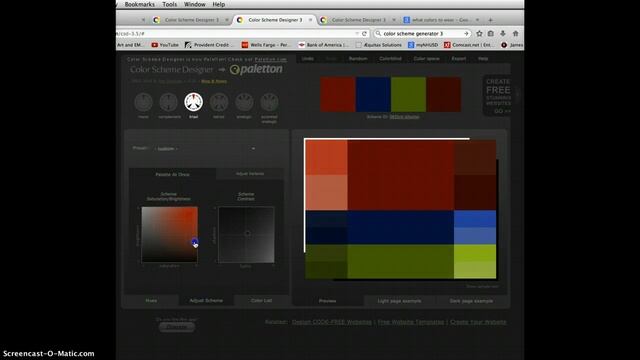The image size is (640, 360).
Task: Click Help in the page toolbar
Action: coord(483,58)
